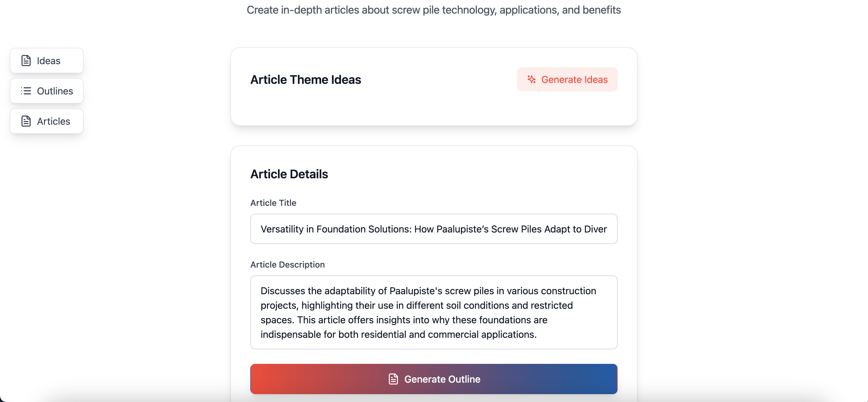Click the Article Title field label
This screenshot has width=868, height=402.
click(273, 203)
